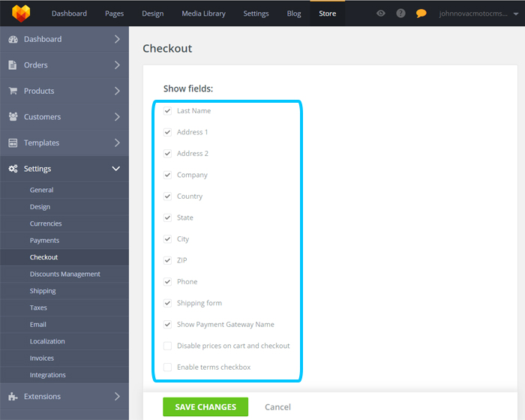Toggle Show Payment Gateway Name checkbox
This screenshot has height=420, width=525.
tap(168, 325)
